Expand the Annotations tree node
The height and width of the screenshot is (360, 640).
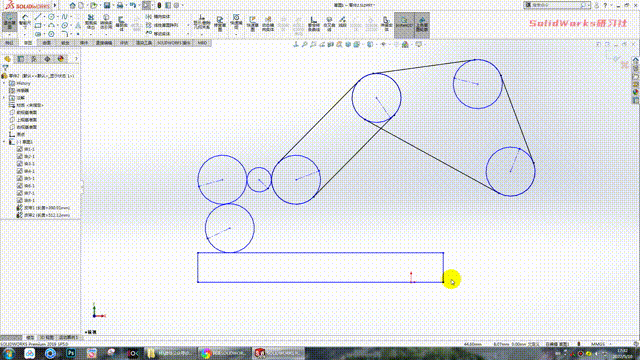coord(4,98)
